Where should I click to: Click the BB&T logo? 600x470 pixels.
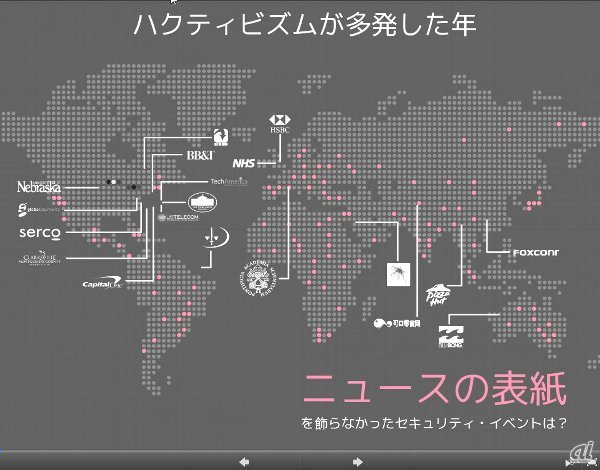[x=201, y=155]
